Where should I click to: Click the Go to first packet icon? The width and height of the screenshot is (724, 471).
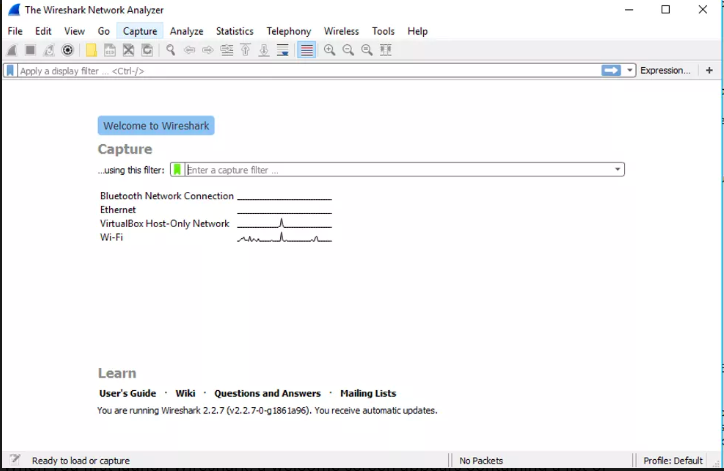[x=245, y=50]
